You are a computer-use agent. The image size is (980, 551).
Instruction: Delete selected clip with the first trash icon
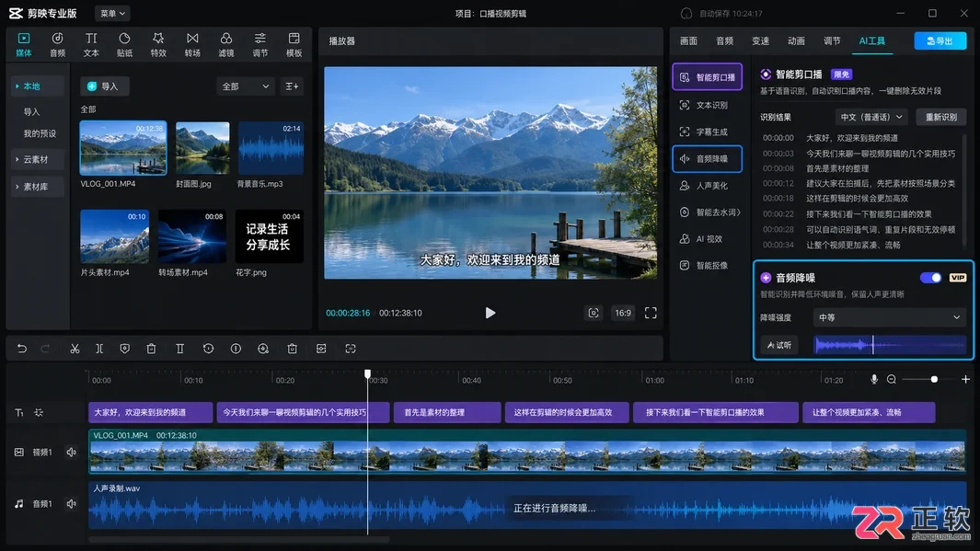tap(151, 349)
